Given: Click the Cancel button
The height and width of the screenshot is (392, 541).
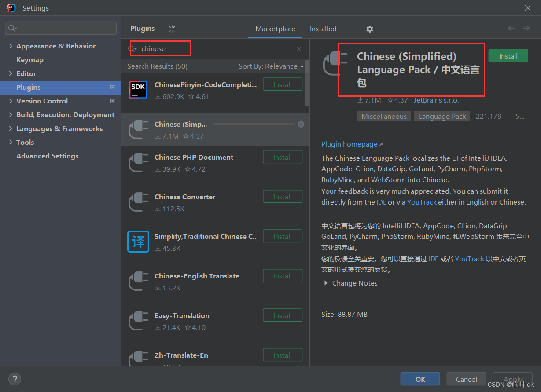Looking at the screenshot, I should [x=466, y=379].
